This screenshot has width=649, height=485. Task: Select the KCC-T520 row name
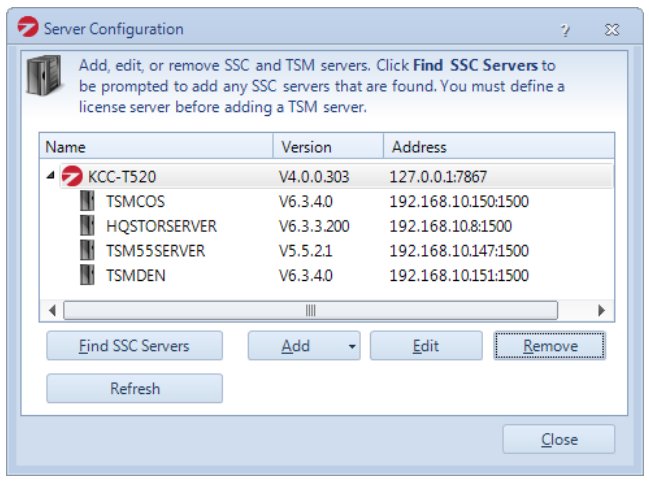click(122, 177)
